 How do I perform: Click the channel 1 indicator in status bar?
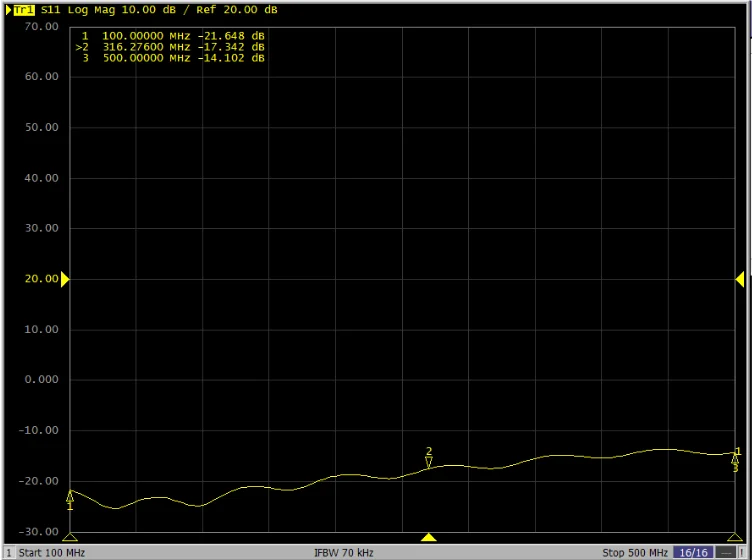tap(9, 553)
